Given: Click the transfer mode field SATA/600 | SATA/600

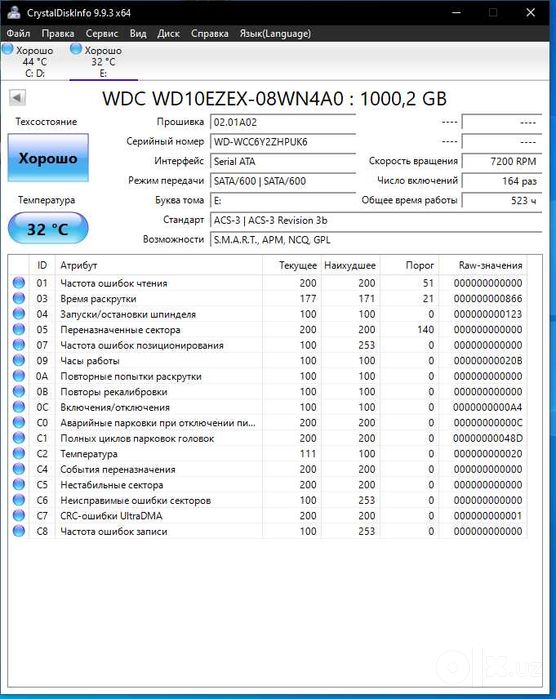Looking at the screenshot, I should pyautogui.click(x=283, y=181).
